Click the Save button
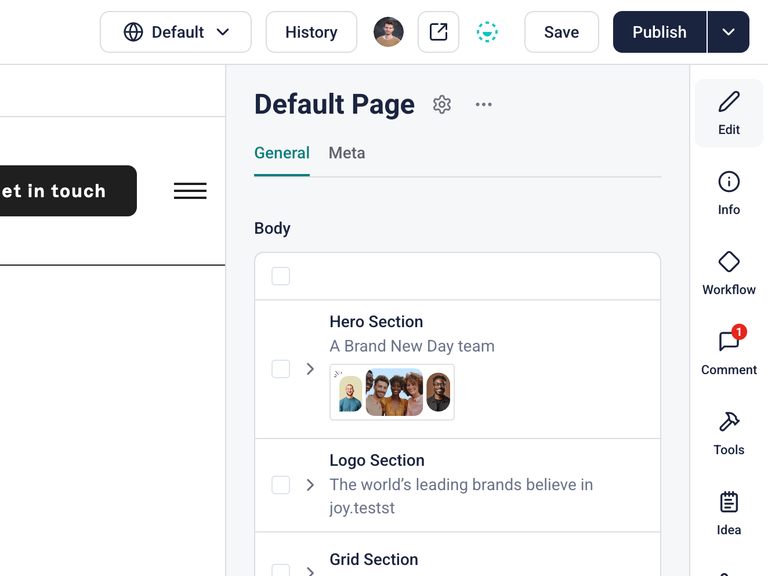The width and height of the screenshot is (768, 576). coord(561,32)
